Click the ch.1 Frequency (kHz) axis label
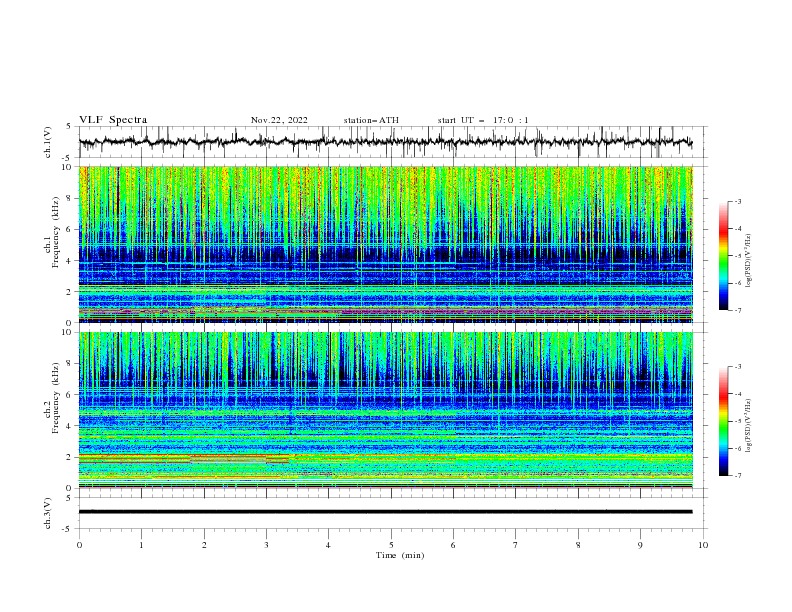 tap(52, 230)
